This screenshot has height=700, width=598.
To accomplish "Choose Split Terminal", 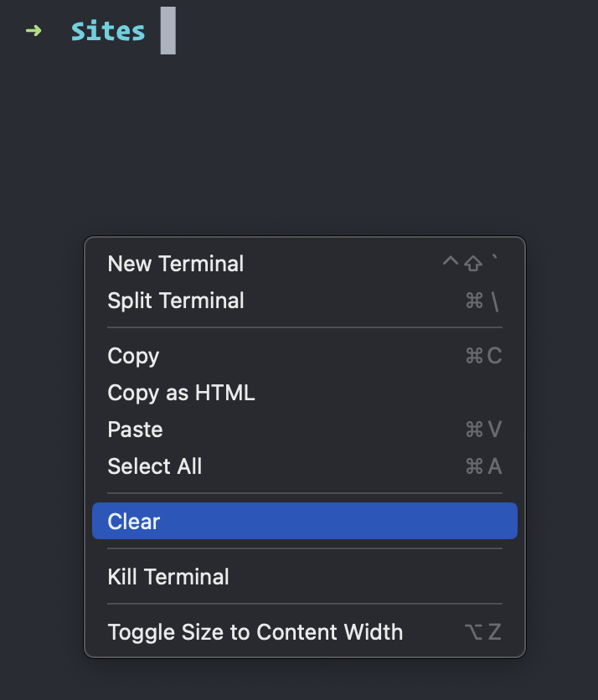I will click(x=175, y=301).
